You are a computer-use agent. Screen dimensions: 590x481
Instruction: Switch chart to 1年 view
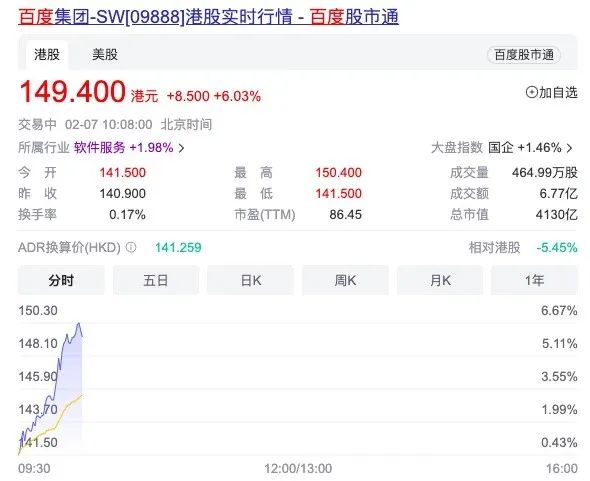click(534, 280)
